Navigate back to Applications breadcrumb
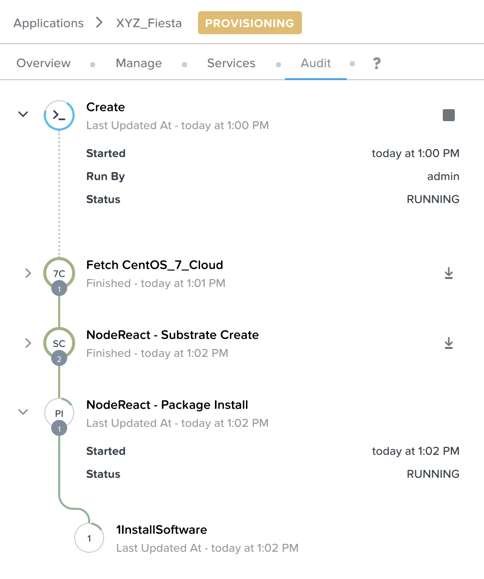This screenshot has width=484, height=579. pyautogui.click(x=49, y=23)
